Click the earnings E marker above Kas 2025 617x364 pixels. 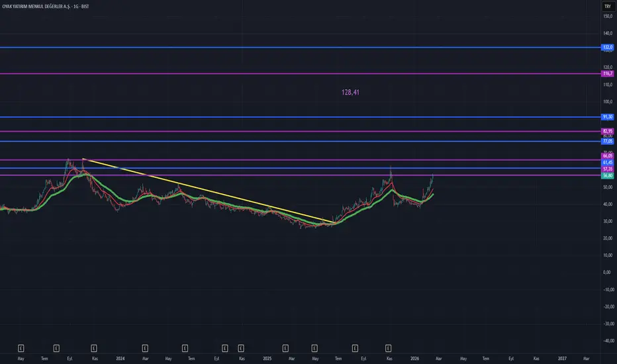(x=388, y=348)
